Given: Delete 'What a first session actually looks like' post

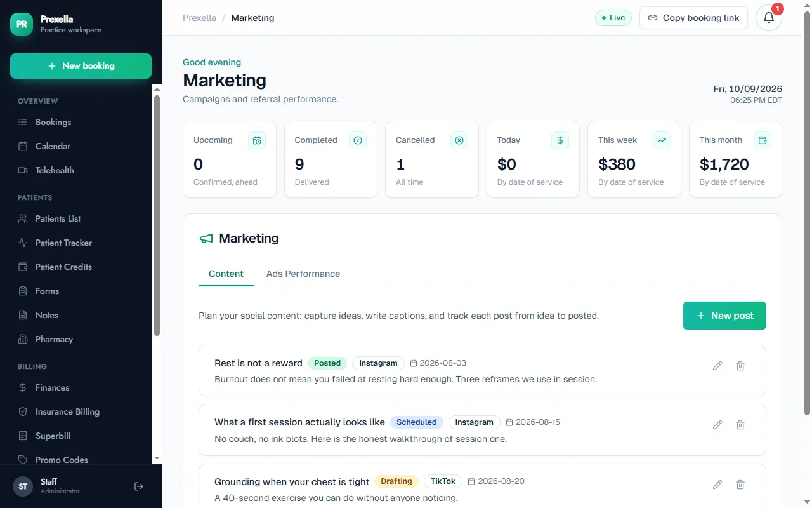Looking at the screenshot, I should click(740, 425).
